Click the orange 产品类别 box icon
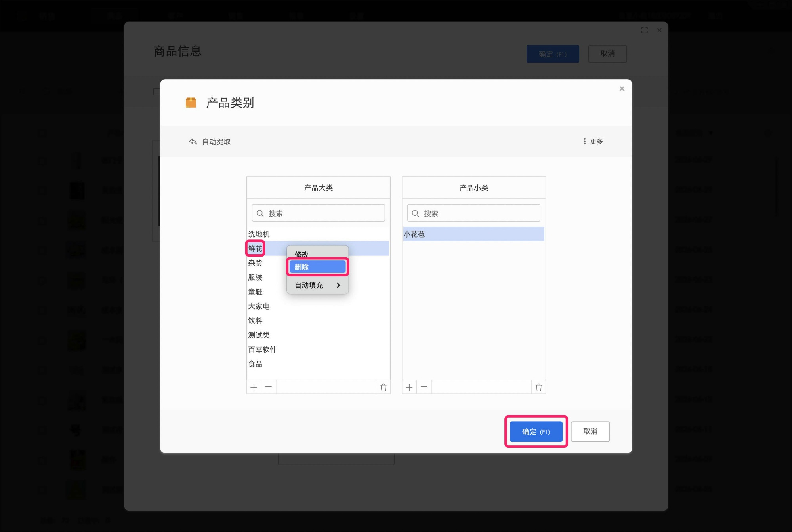This screenshot has width=792, height=532. (x=191, y=103)
